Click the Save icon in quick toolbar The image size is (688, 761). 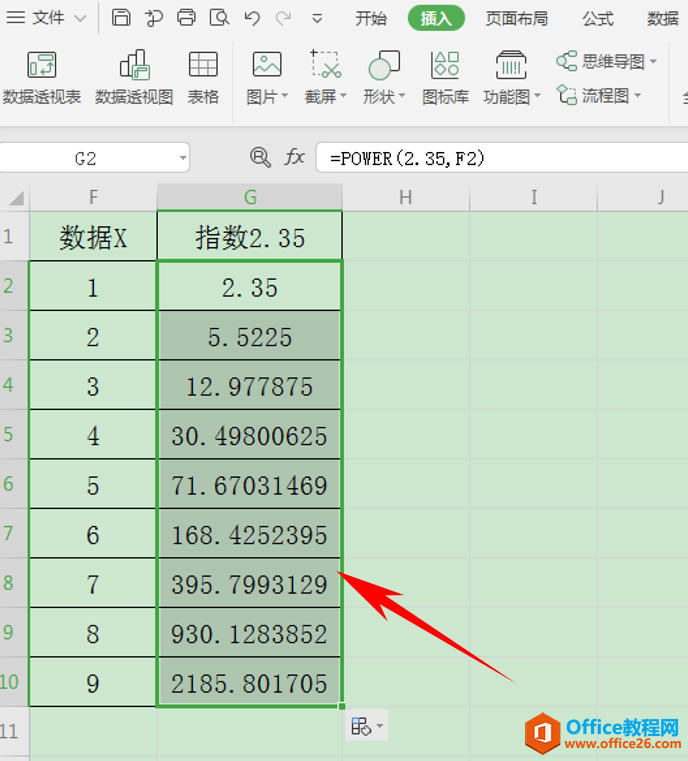pos(121,18)
